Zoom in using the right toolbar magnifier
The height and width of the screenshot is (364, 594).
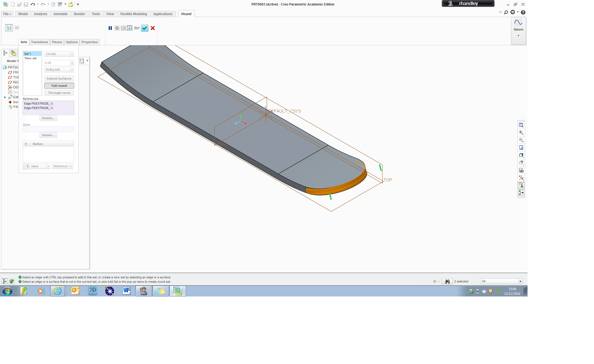(521, 133)
